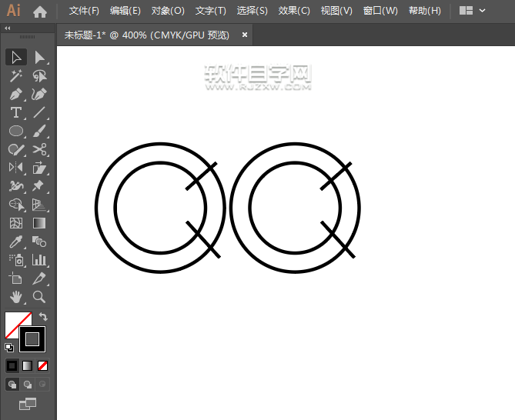Select the Mesh tool

16,223
